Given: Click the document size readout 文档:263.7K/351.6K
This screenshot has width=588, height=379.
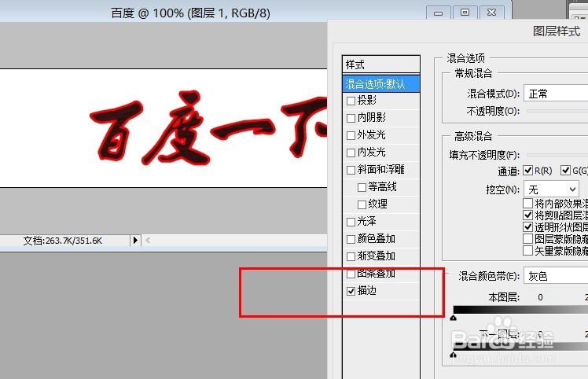Looking at the screenshot, I should pyautogui.click(x=63, y=241).
